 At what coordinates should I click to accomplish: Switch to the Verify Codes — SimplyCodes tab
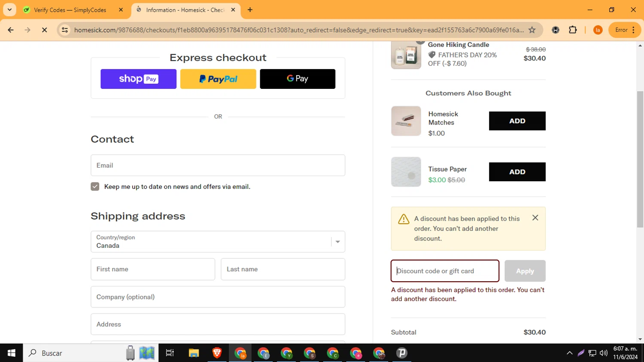click(x=70, y=10)
